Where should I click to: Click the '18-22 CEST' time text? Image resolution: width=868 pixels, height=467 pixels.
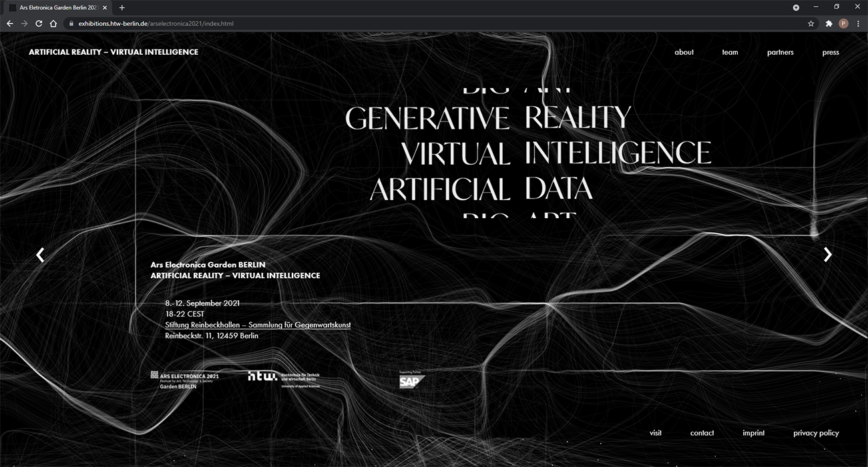185,314
